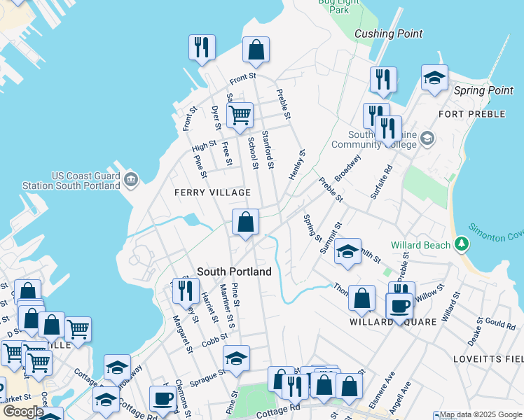Select the shopping bag marker adjacent to the lone shopping cart
524x420 pixels.
(x=51, y=326)
